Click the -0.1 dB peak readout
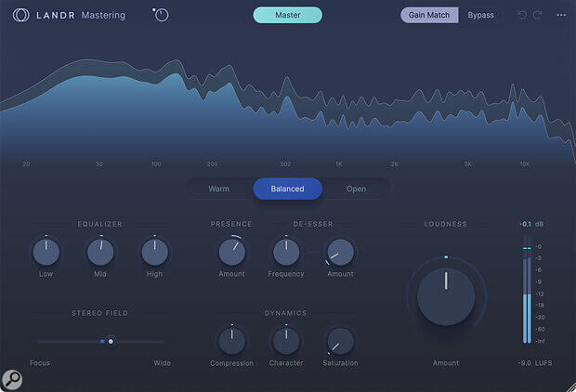 tap(531, 224)
